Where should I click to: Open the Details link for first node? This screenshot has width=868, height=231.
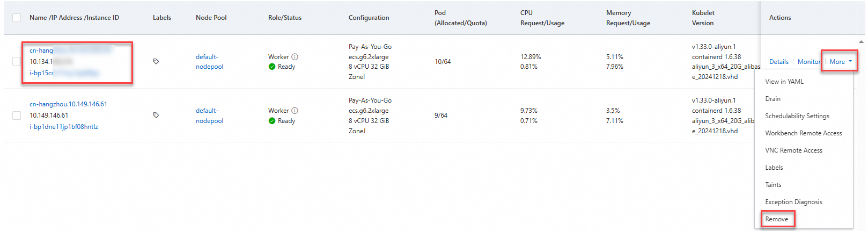pyautogui.click(x=779, y=62)
